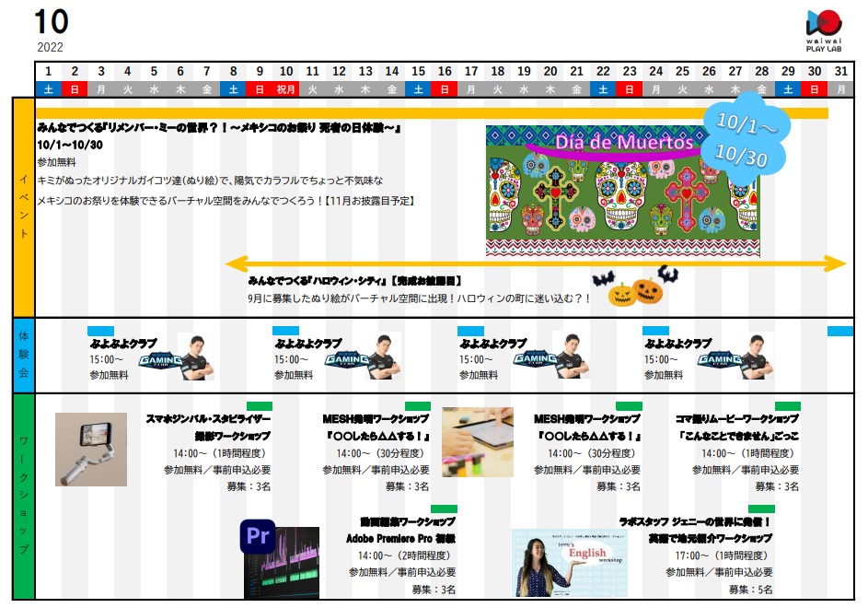
Task: Click the MESH workshop tablet photo
Action: coord(478,441)
